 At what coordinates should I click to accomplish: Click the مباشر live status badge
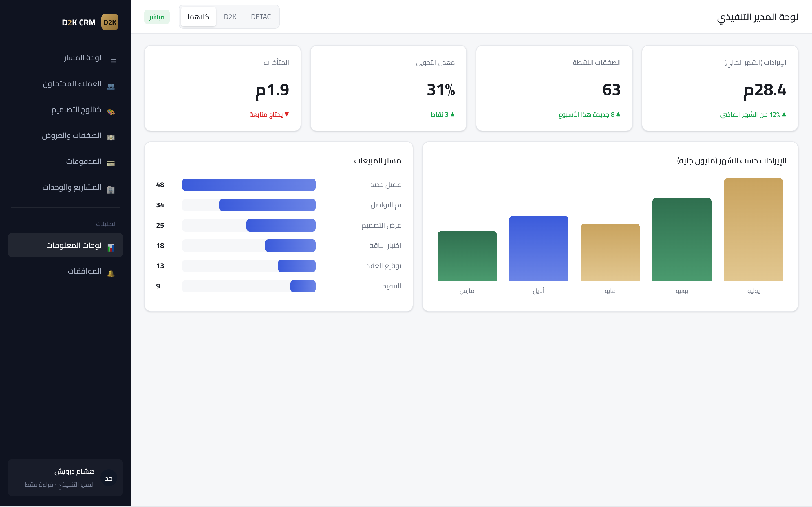[x=157, y=17]
